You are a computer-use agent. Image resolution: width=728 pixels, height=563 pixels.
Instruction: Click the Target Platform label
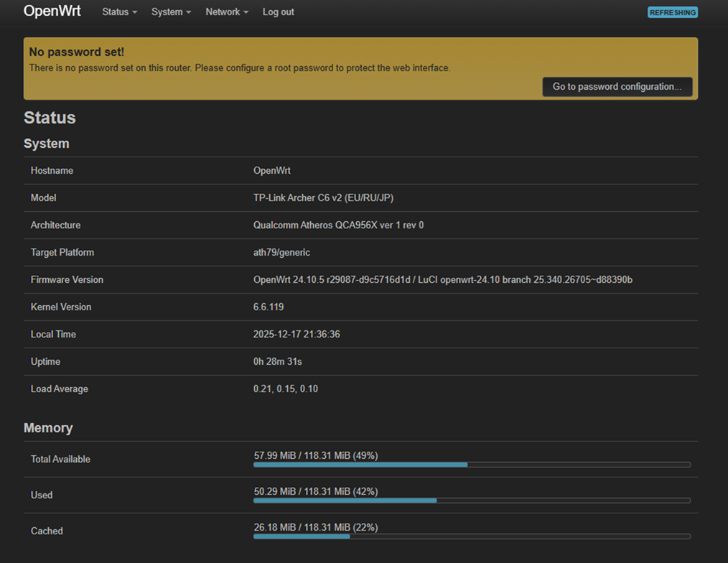[62, 253]
